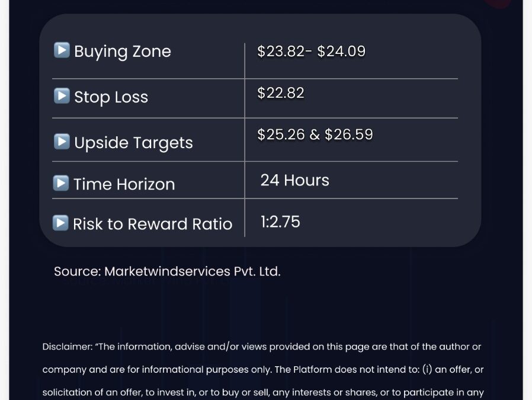Click the play icon beside Stop Loss
Viewport: 532px width, 400px height.
click(62, 95)
